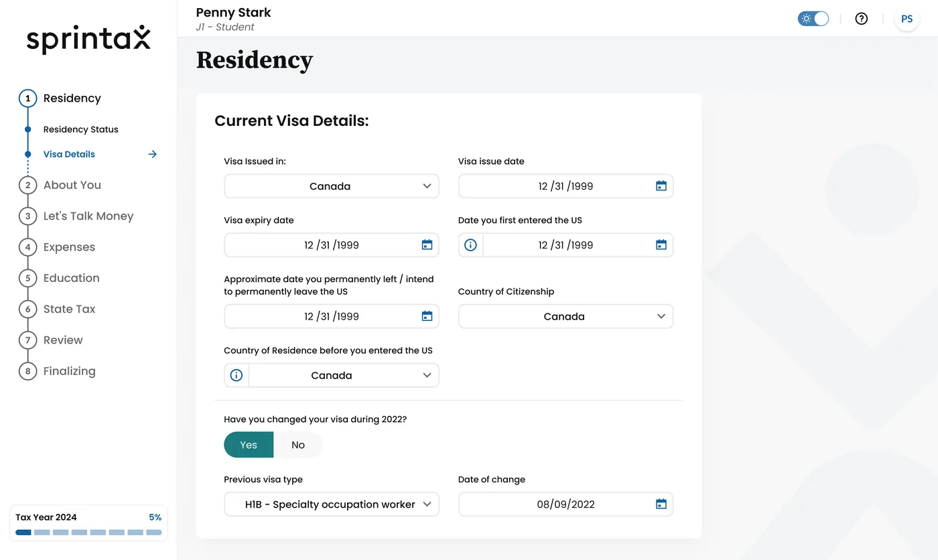Click into Date of change field 08/09/2022
938x560 pixels.
(565, 504)
